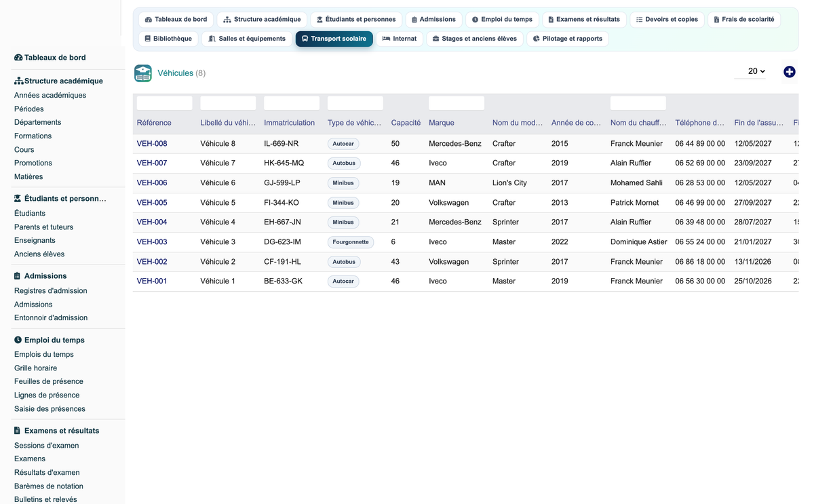Select the Examens et résultats top tab
Viewport: 814px width, 504px height.
click(584, 20)
